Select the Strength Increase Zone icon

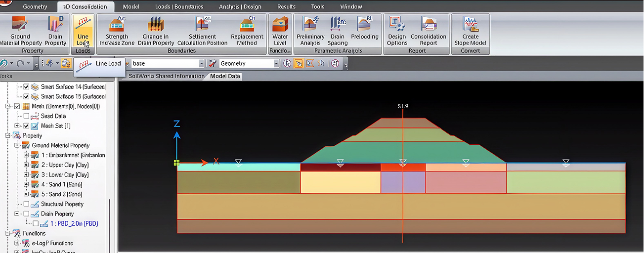point(117,31)
